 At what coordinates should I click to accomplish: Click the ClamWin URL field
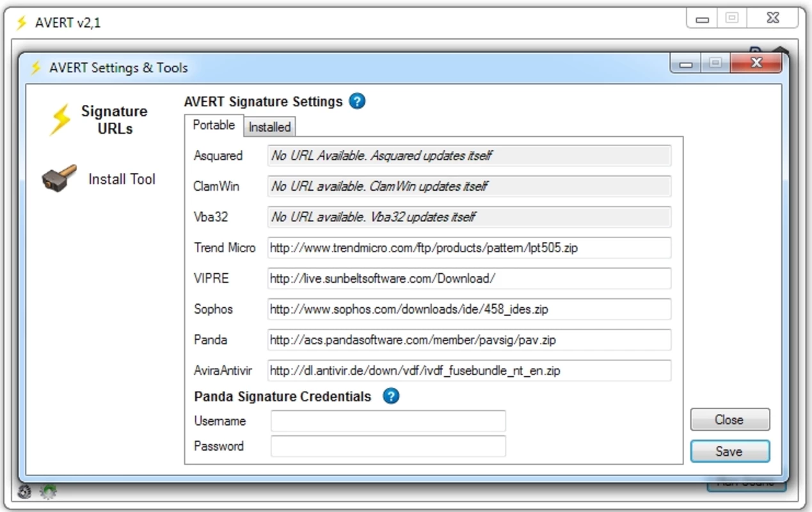click(x=469, y=186)
